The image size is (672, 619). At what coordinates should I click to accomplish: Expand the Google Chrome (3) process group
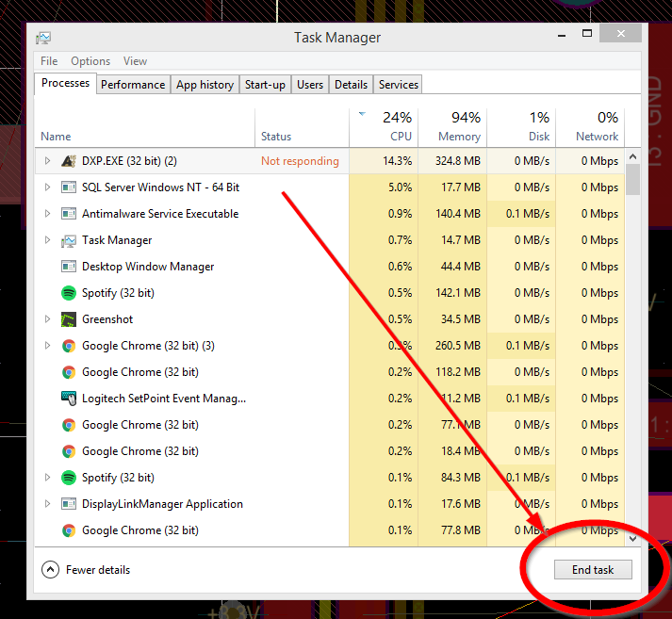click(x=47, y=346)
